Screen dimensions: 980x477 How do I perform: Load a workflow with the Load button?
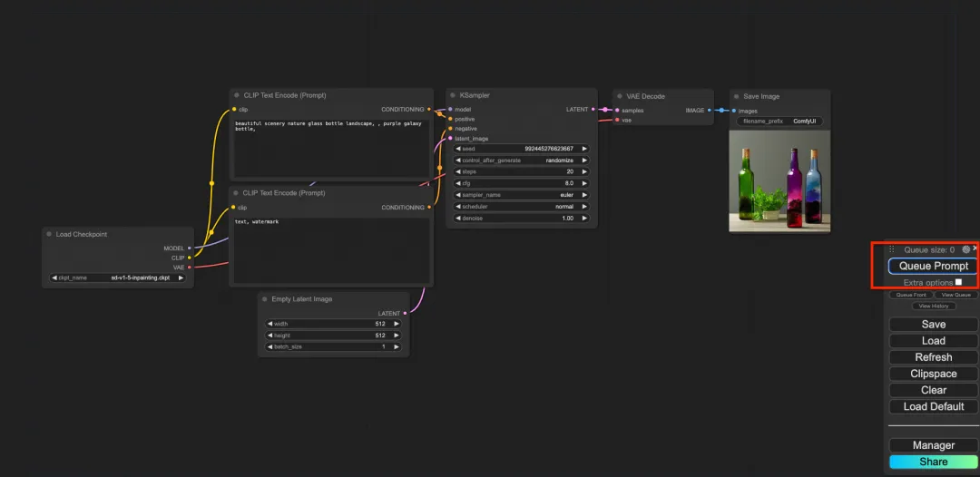coord(933,341)
